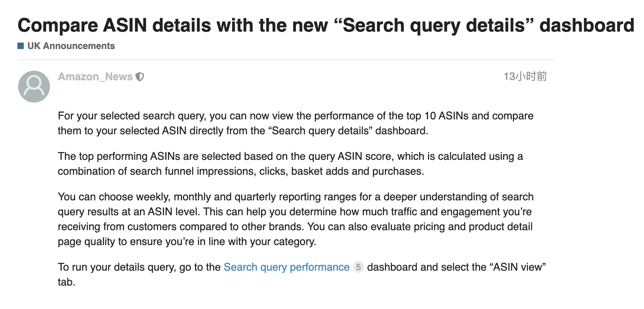
Task: Click the word 'dashboard' in the title
Action: click(587, 26)
